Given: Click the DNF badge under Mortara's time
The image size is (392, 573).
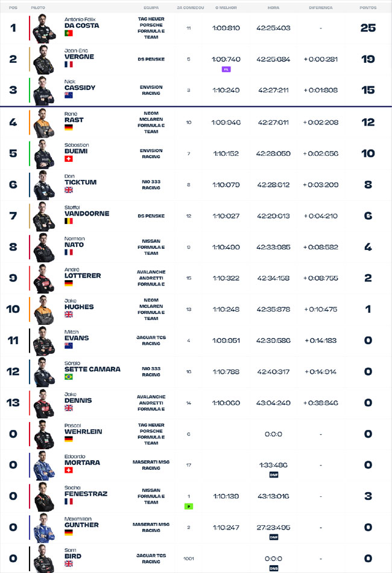Looking at the screenshot, I should (274, 475).
